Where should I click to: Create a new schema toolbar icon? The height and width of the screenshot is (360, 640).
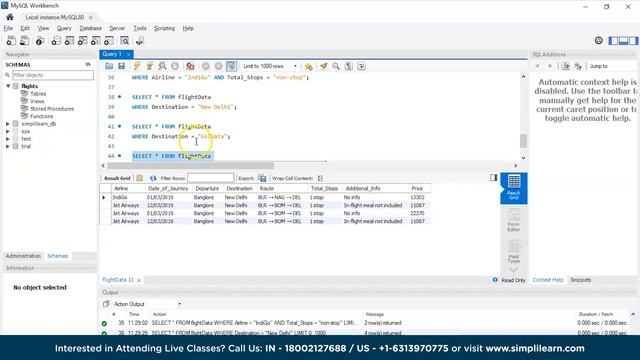click(x=56, y=40)
